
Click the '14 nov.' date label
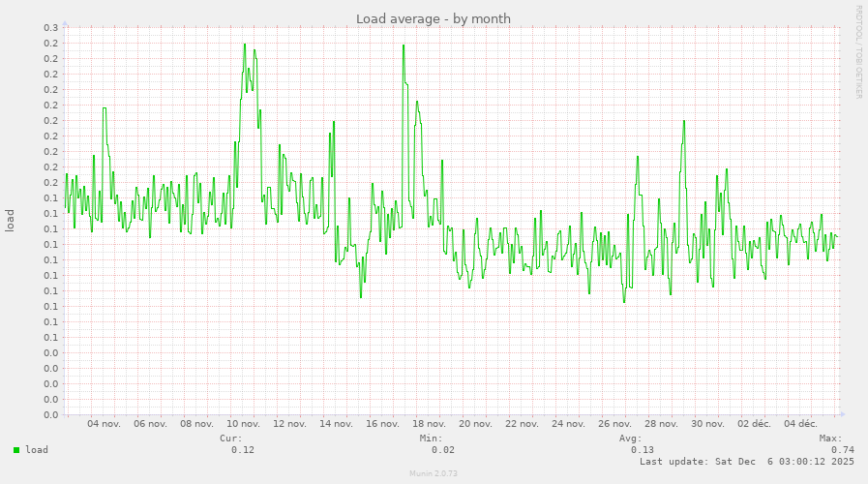click(336, 424)
